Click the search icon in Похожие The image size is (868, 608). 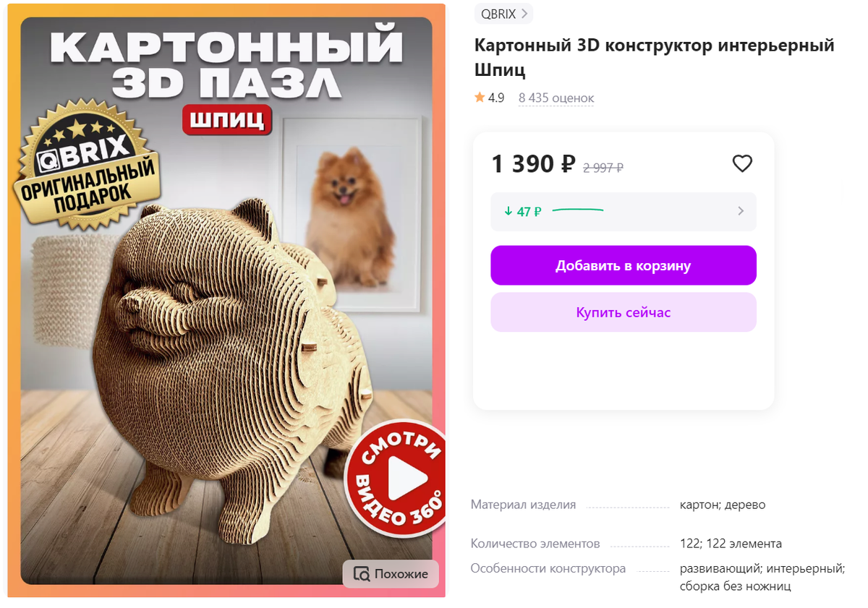pos(362,574)
